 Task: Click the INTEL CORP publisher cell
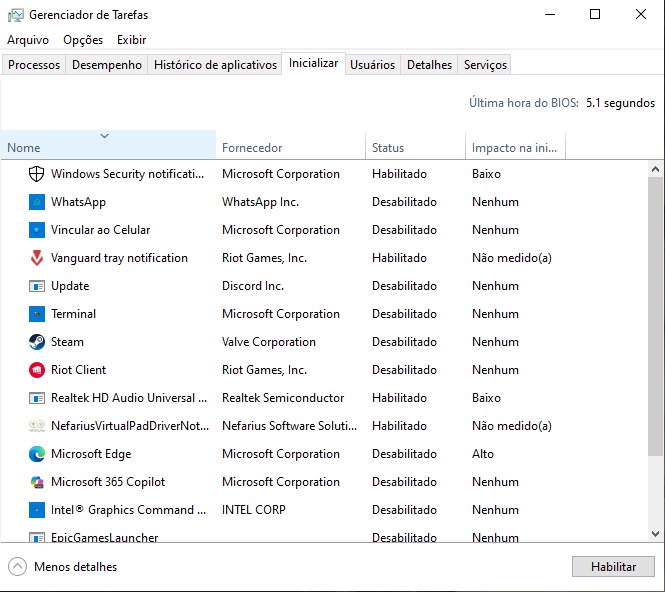click(x=254, y=510)
